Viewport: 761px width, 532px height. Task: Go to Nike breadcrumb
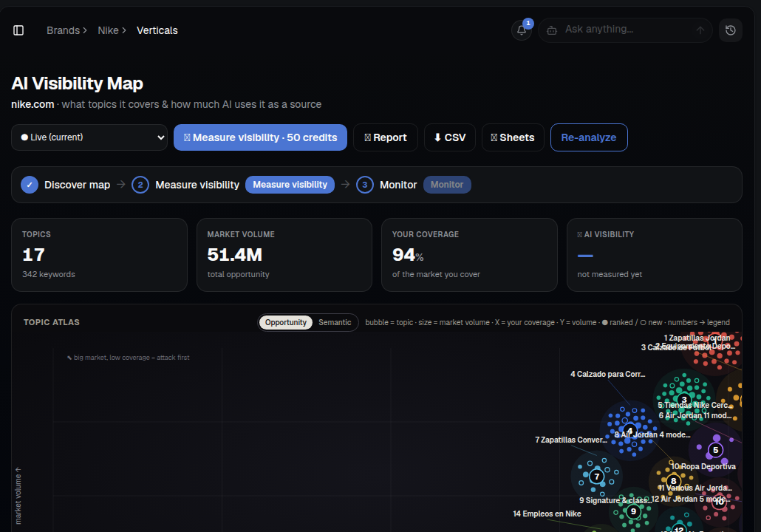pyautogui.click(x=108, y=30)
